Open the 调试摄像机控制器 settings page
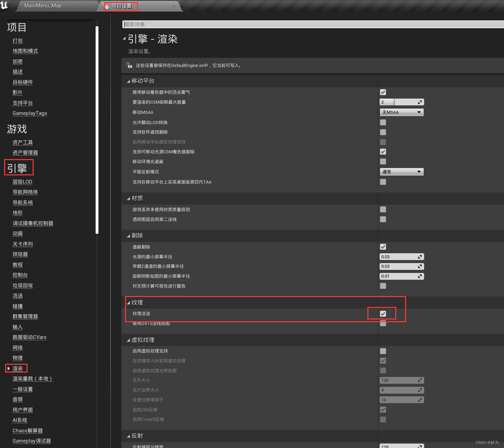This screenshot has height=448, width=504. click(33, 223)
